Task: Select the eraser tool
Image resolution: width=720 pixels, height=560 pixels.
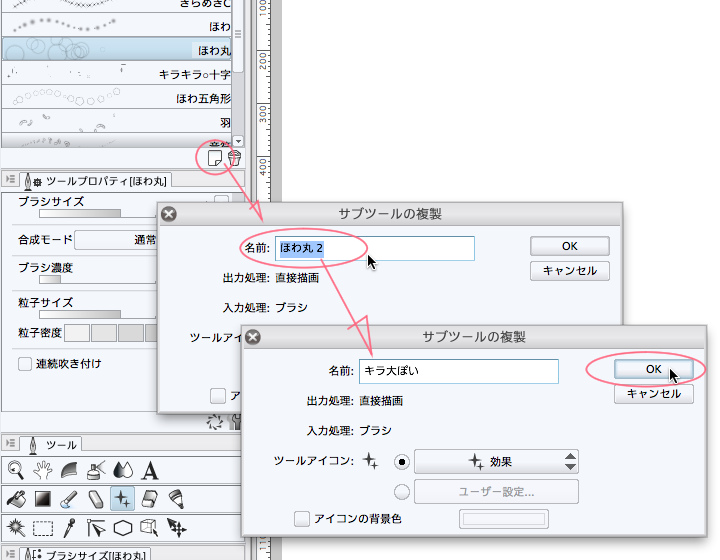Action: tap(97, 497)
